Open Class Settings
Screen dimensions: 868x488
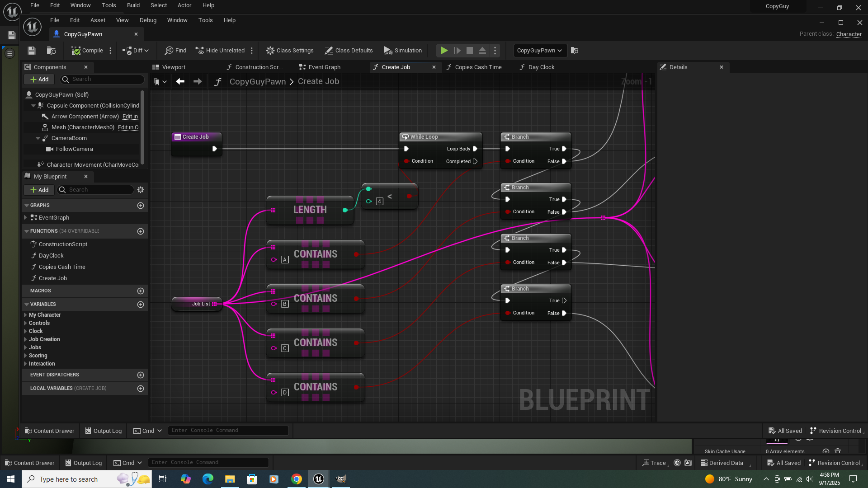pyautogui.click(x=290, y=51)
